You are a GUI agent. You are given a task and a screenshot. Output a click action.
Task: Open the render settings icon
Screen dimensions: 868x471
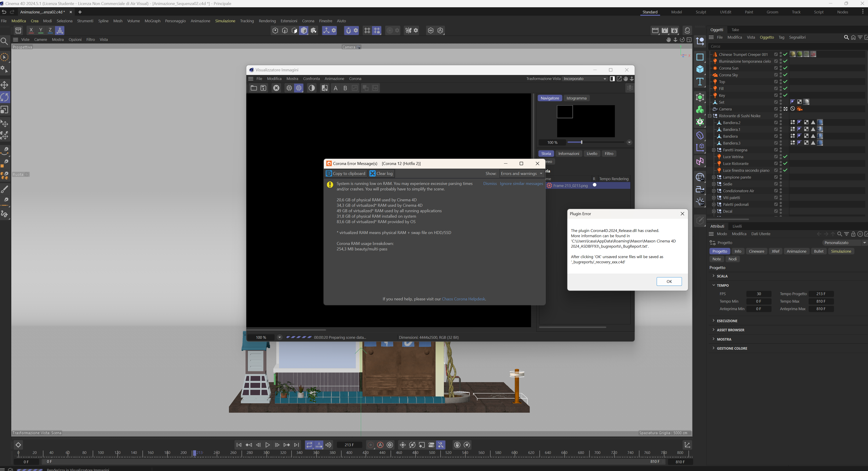click(x=674, y=30)
